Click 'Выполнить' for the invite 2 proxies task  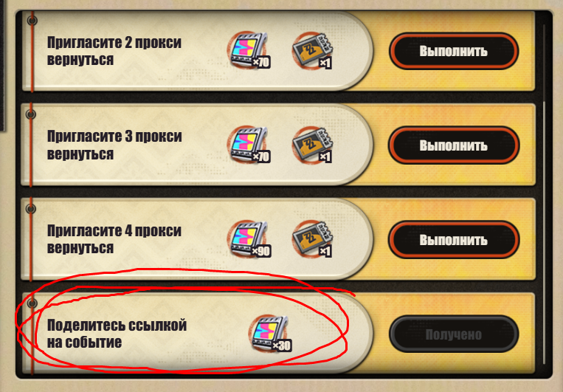click(x=454, y=51)
